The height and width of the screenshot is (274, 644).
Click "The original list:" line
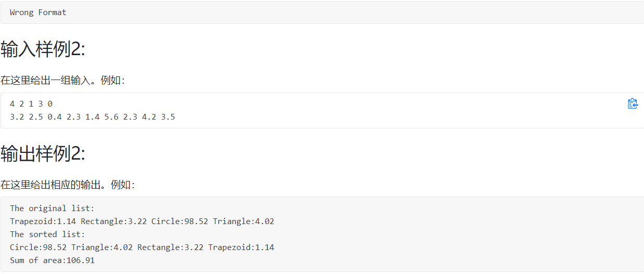pyautogui.click(x=52, y=208)
